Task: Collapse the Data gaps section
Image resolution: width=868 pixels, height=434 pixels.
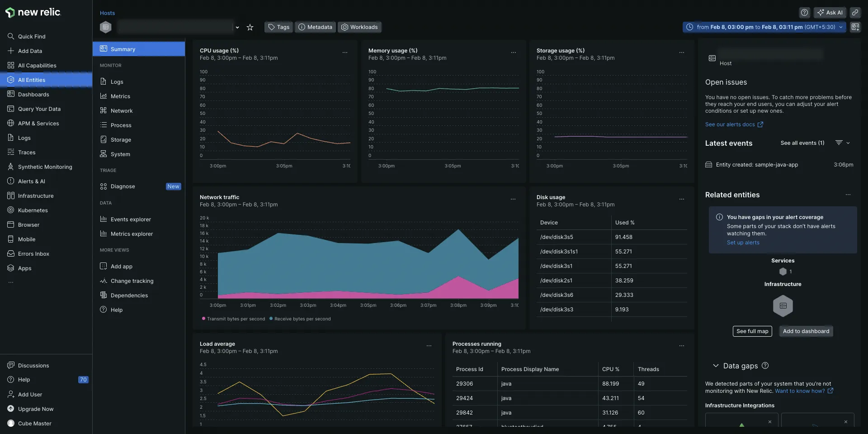Action: click(716, 365)
